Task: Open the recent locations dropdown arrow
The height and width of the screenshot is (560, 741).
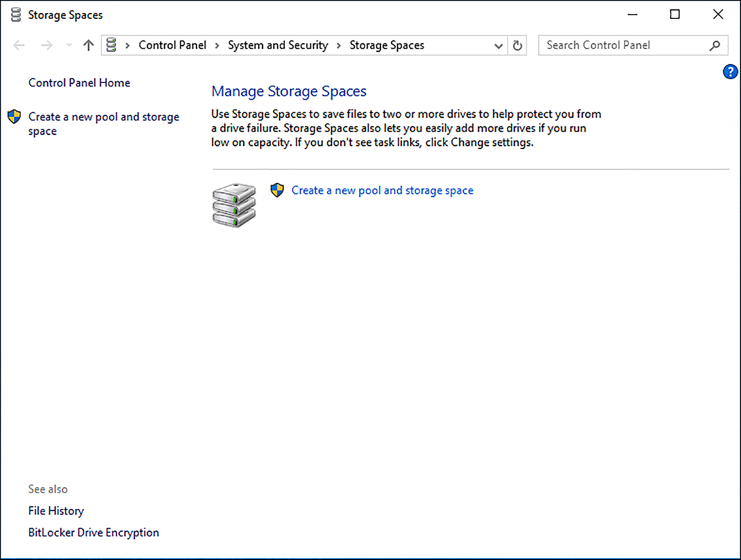Action: coord(69,45)
